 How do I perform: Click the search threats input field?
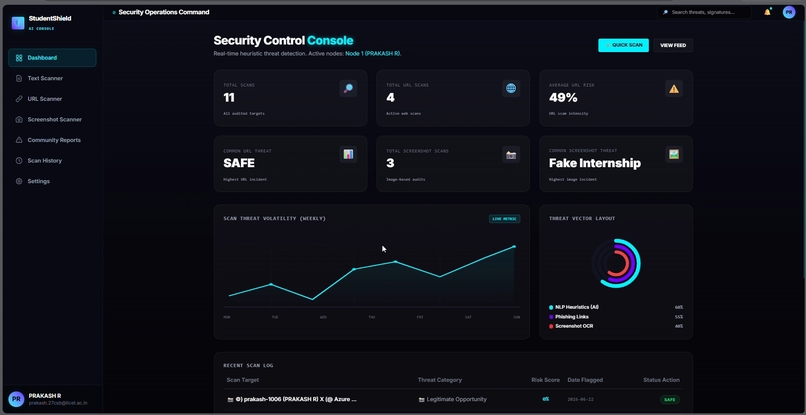pos(704,12)
